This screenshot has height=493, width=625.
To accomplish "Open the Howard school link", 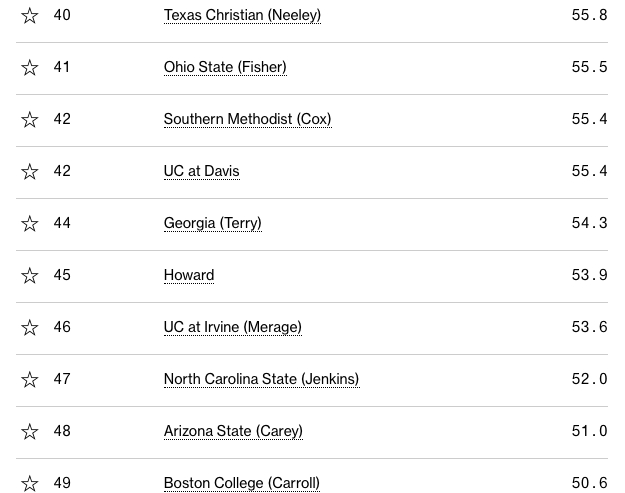I will 189,276.
